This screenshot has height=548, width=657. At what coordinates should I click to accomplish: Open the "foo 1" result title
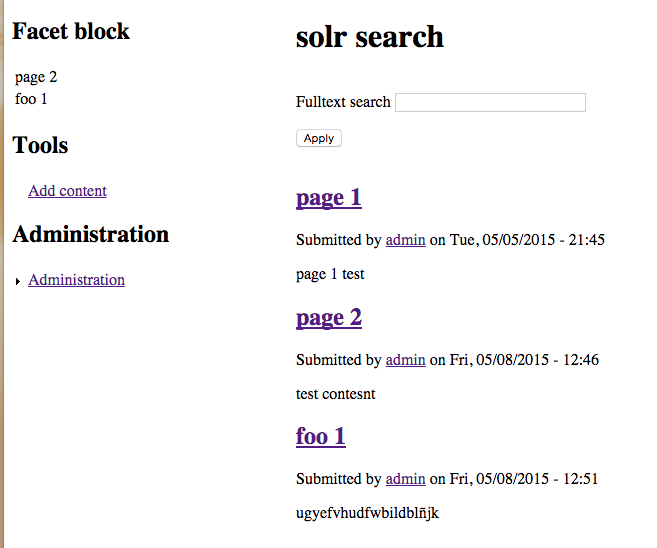tap(320, 436)
